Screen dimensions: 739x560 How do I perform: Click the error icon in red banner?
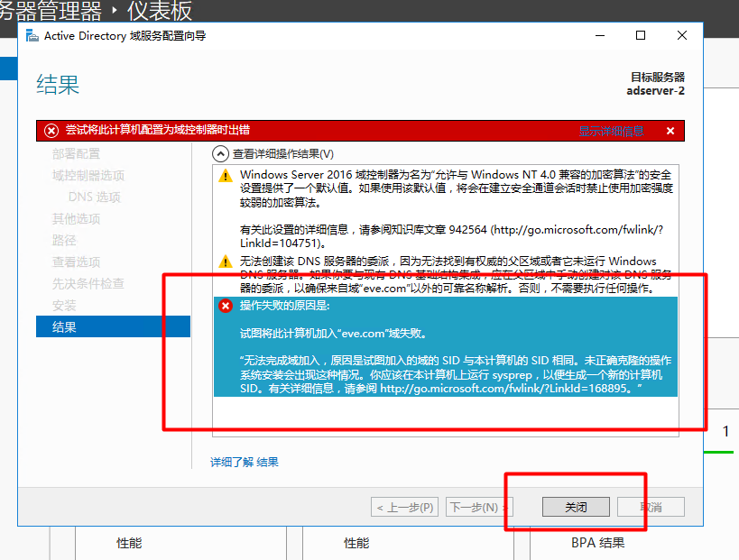(x=51, y=131)
